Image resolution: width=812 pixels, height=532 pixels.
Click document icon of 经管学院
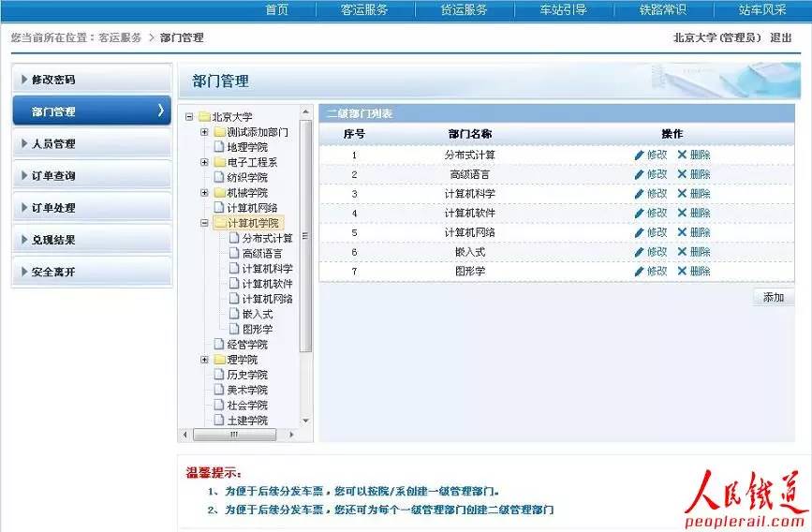(x=219, y=344)
